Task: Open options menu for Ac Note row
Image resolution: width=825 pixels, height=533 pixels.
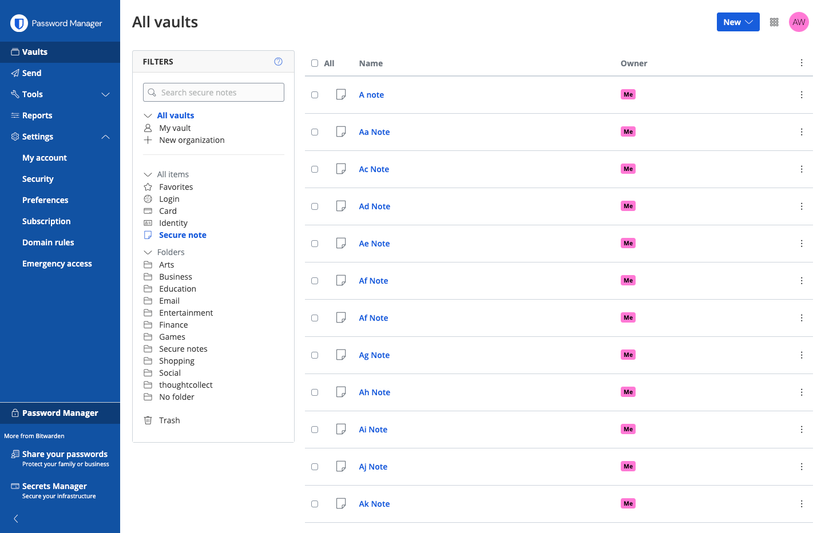Action: click(x=801, y=170)
